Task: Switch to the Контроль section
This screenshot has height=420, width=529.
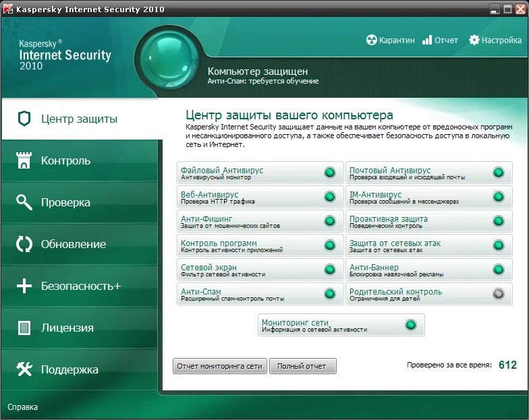Action: (66, 160)
